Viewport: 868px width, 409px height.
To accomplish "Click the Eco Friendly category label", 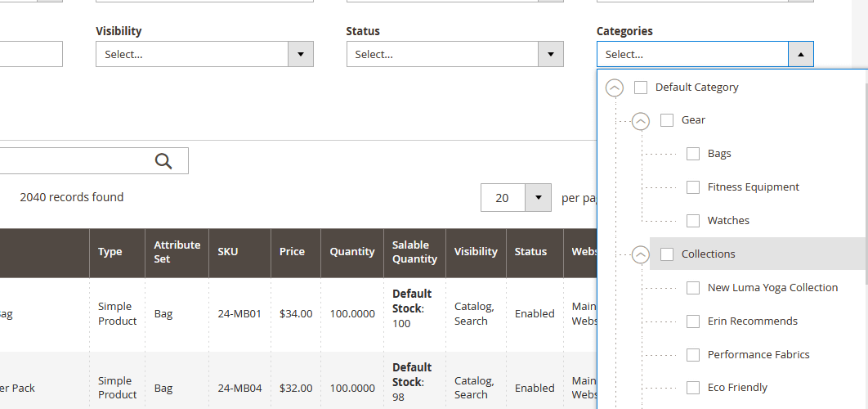I will click(x=737, y=388).
